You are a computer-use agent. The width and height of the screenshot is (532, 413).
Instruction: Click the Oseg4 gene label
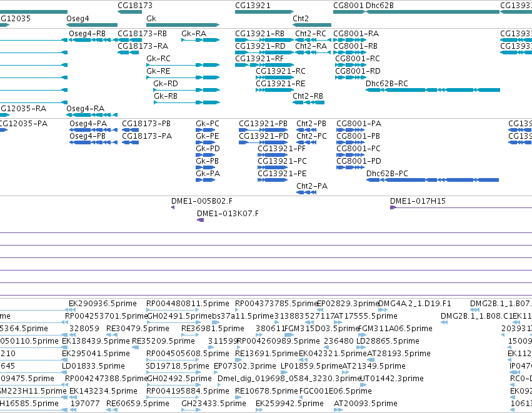point(78,18)
